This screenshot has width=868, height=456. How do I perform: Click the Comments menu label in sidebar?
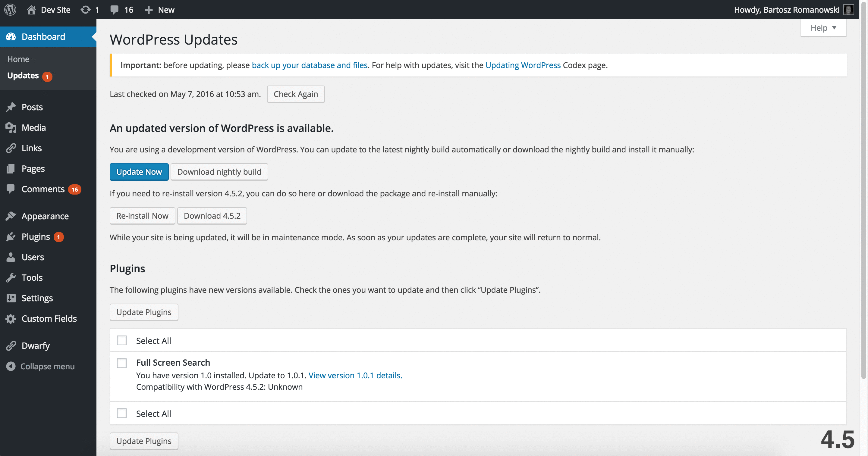pos(43,189)
